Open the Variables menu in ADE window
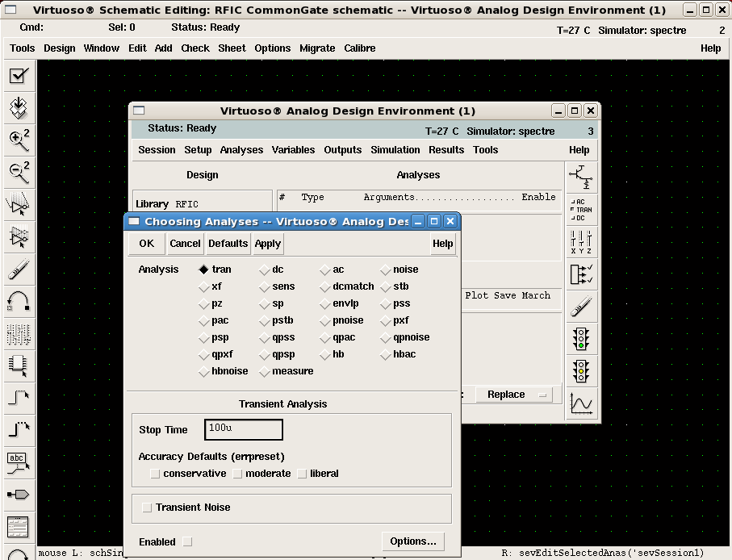Image resolution: width=732 pixels, height=560 pixels. (293, 150)
